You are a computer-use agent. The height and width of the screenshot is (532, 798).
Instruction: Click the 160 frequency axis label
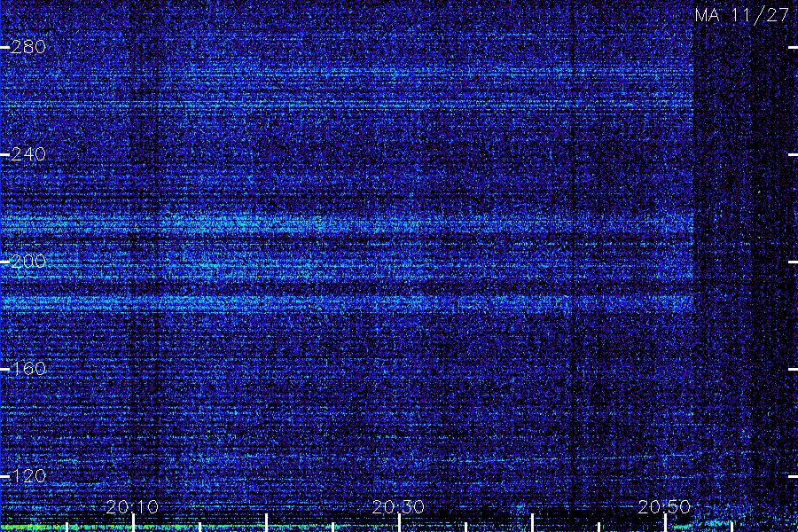point(28,369)
